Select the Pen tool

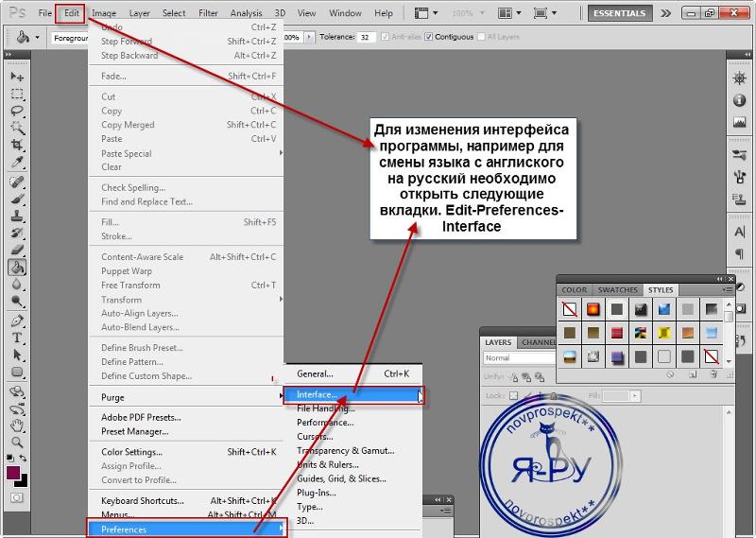point(17,321)
